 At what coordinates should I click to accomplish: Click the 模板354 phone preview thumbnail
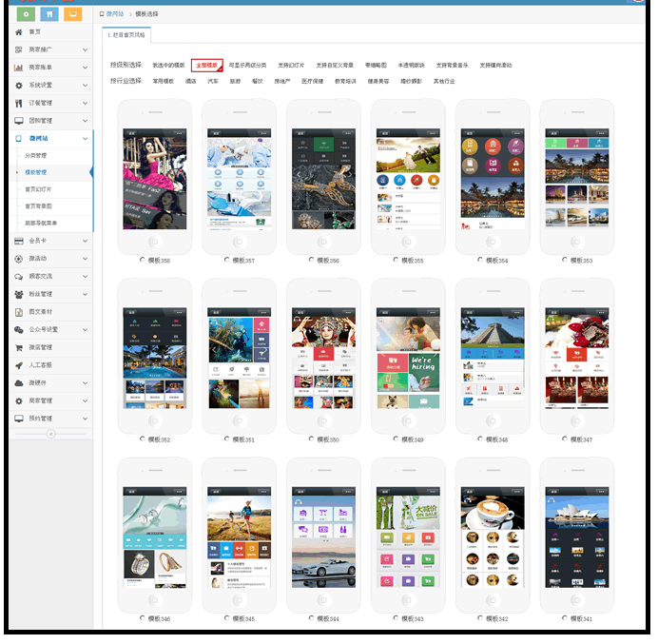(496, 179)
